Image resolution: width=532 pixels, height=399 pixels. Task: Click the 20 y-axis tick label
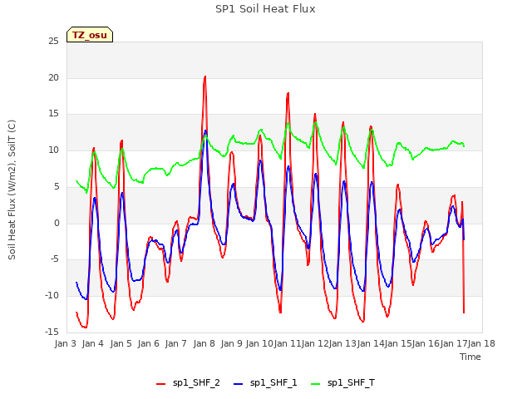(53, 77)
